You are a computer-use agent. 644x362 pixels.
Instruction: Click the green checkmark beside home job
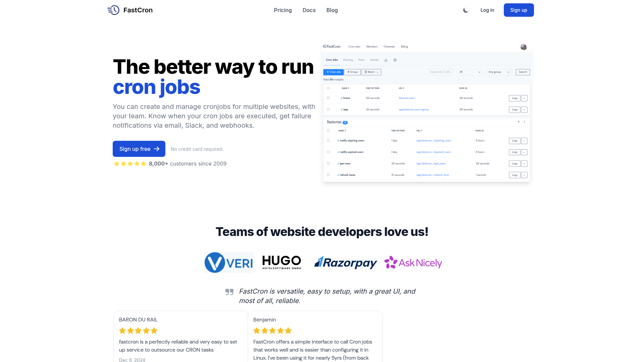click(341, 98)
